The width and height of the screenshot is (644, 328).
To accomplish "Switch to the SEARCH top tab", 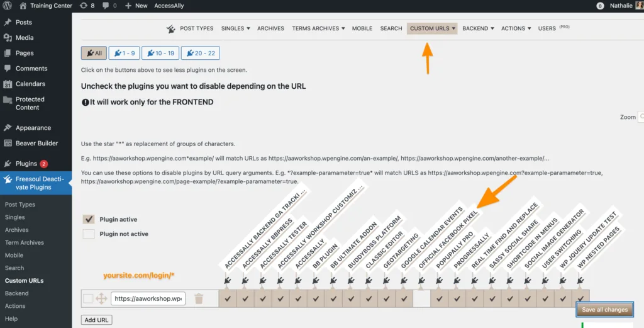I will (391, 28).
